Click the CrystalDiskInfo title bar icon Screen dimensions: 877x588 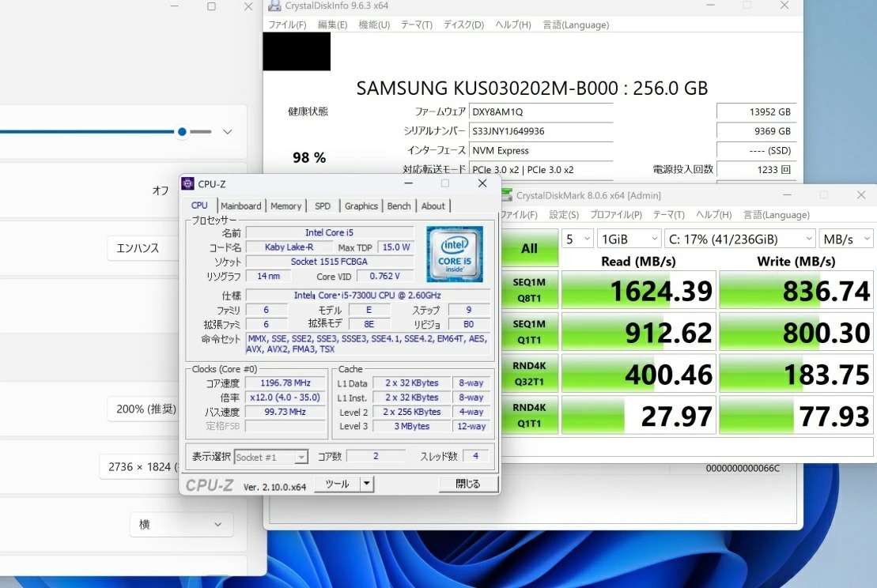[x=274, y=6]
